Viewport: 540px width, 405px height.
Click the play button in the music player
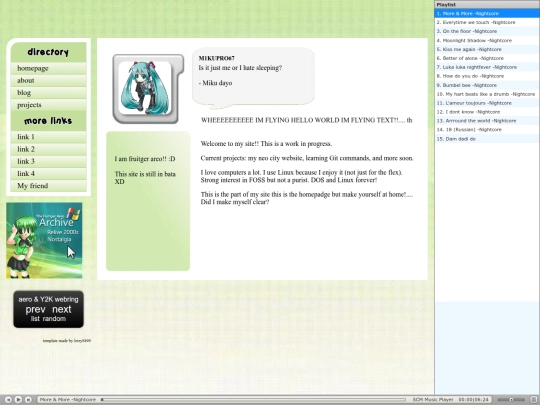[18, 399]
